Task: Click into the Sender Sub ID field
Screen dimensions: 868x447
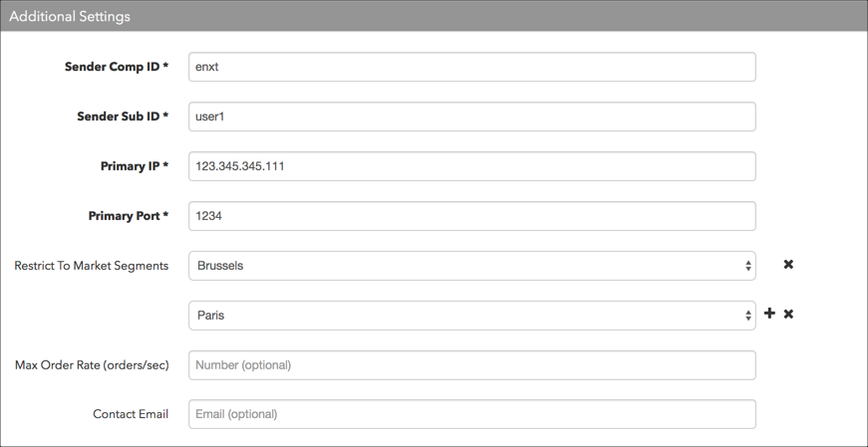Action: pos(471,116)
